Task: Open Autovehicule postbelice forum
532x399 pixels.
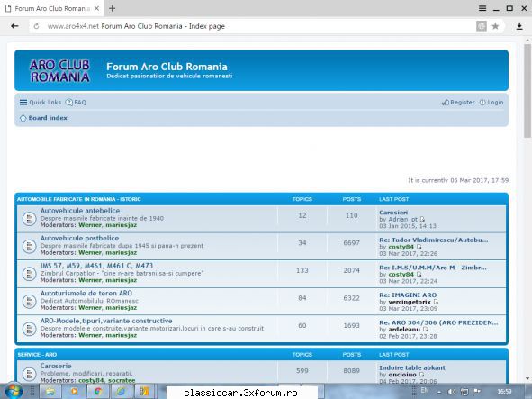Action: tap(80, 238)
